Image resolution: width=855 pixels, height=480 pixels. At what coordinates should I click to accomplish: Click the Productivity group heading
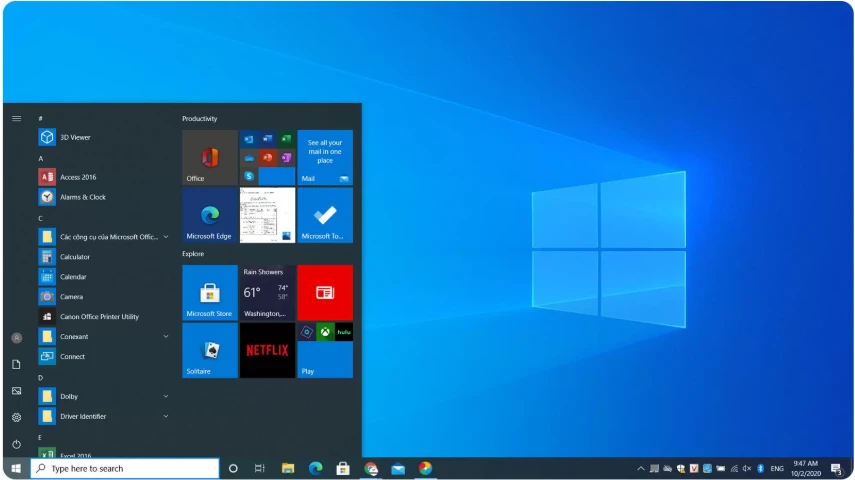coord(200,118)
